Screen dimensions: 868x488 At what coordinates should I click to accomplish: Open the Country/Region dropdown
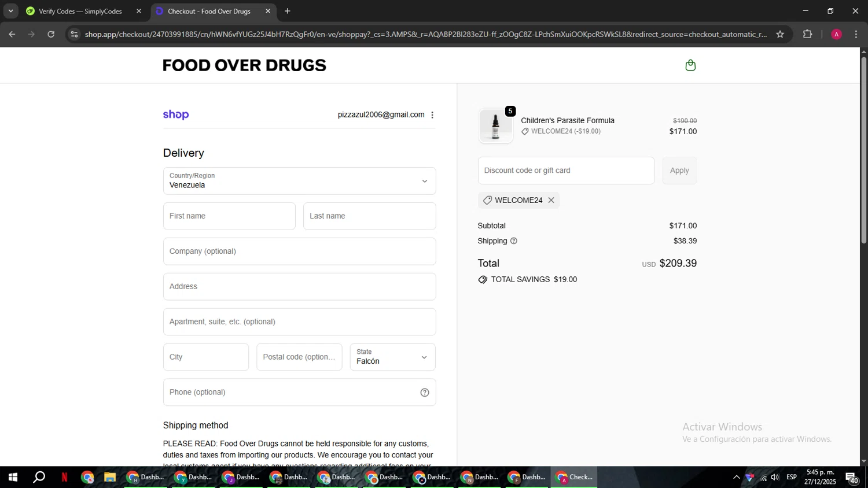[299, 181]
